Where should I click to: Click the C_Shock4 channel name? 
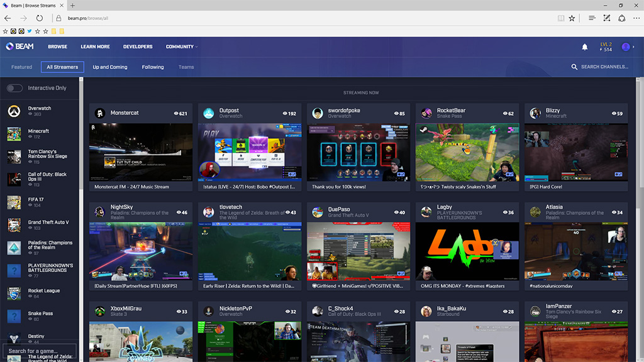340,309
